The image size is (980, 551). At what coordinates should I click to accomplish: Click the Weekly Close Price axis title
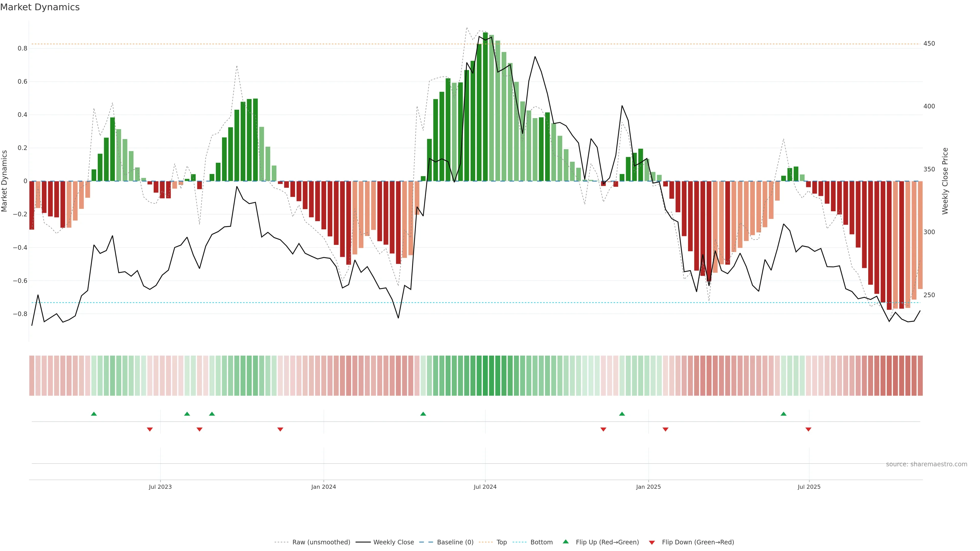[x=945, y=181]
